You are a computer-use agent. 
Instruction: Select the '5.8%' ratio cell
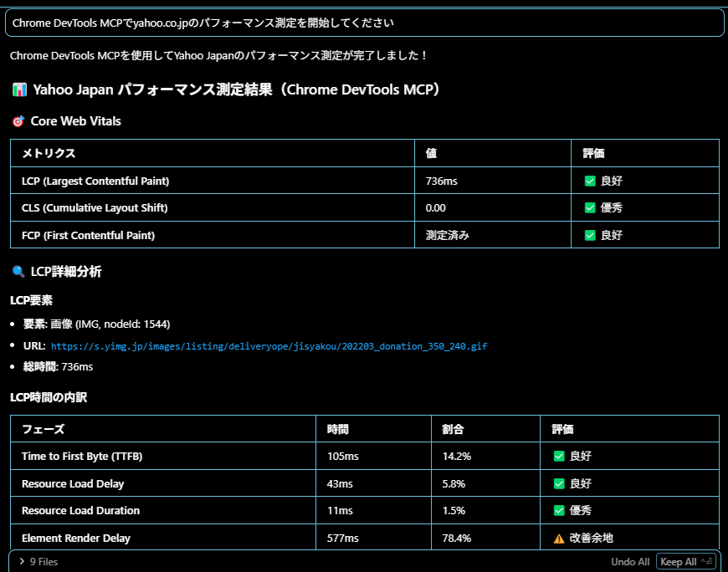(485, 483)
